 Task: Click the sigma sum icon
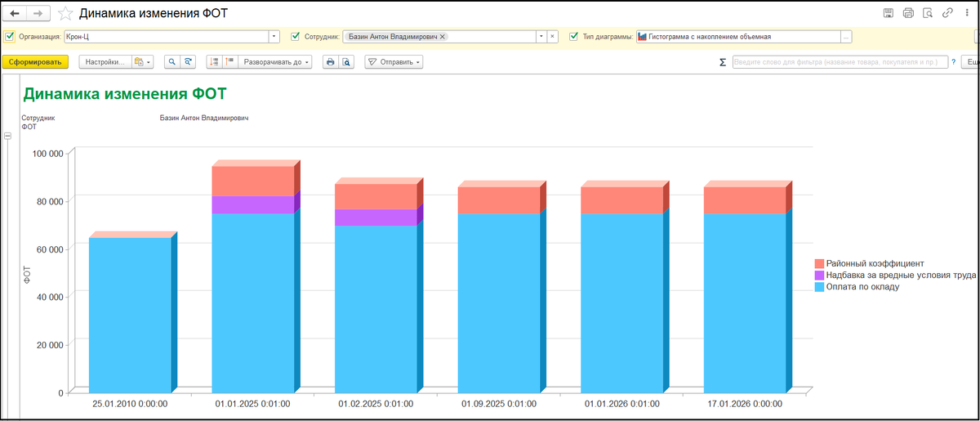722,62
